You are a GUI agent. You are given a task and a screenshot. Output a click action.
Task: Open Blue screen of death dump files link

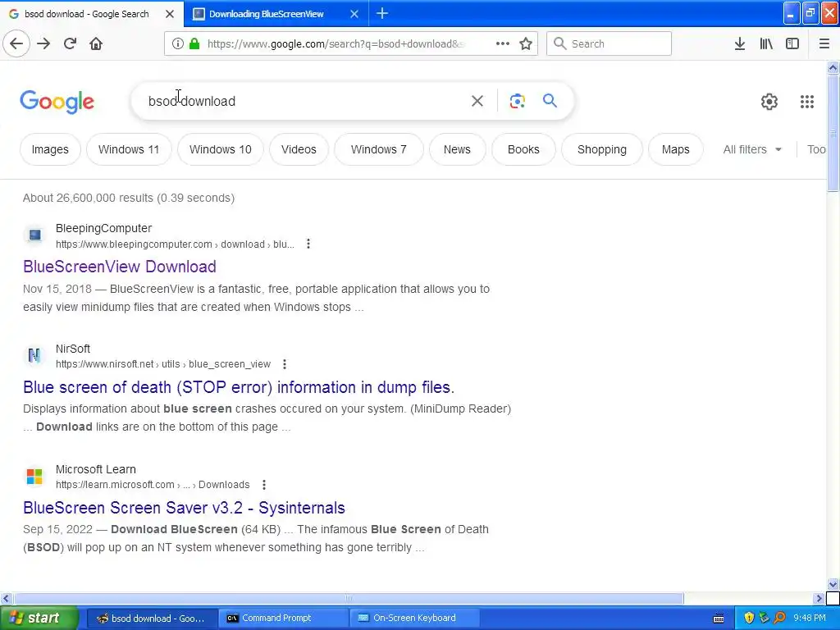239,387
